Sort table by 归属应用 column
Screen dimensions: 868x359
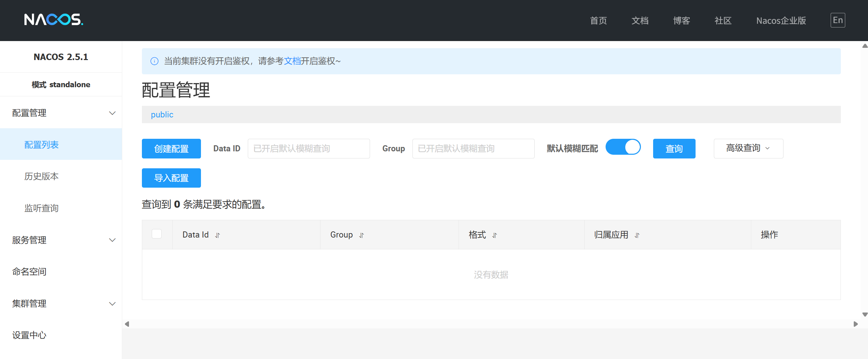[637, 235]
